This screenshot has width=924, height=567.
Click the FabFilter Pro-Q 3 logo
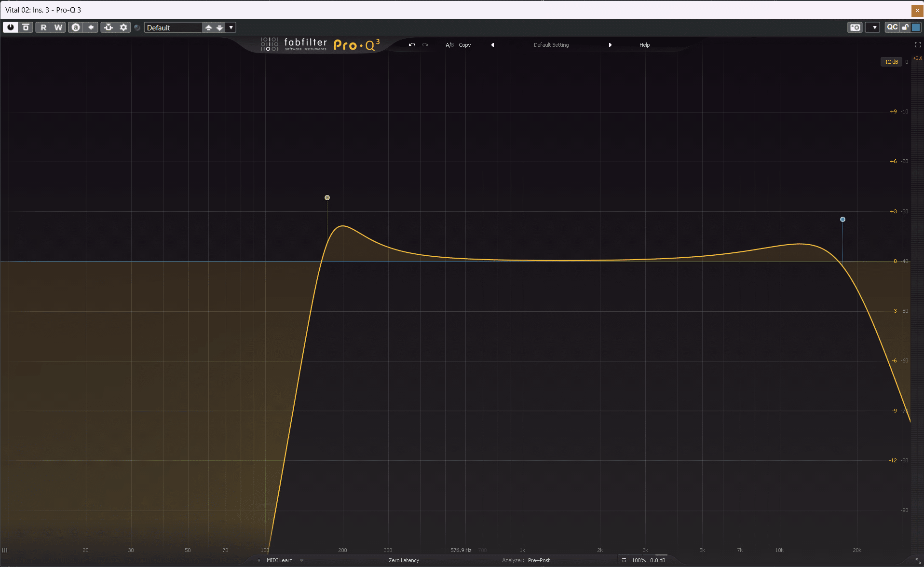click(x=320, y=44)
